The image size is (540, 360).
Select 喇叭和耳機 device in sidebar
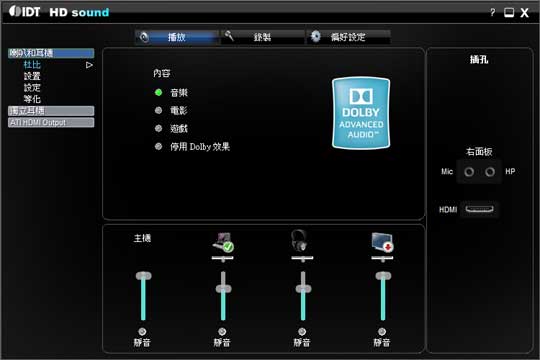[51, 53]
